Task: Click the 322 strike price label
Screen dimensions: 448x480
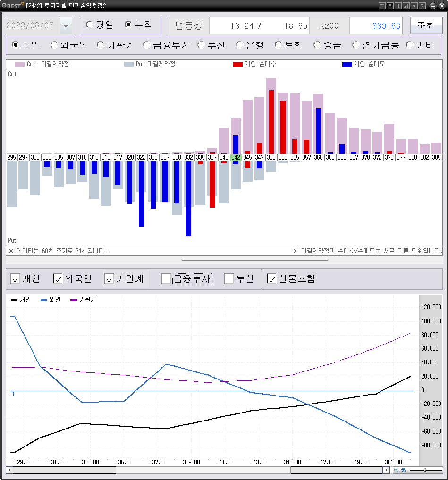Action: coord(142,157)
